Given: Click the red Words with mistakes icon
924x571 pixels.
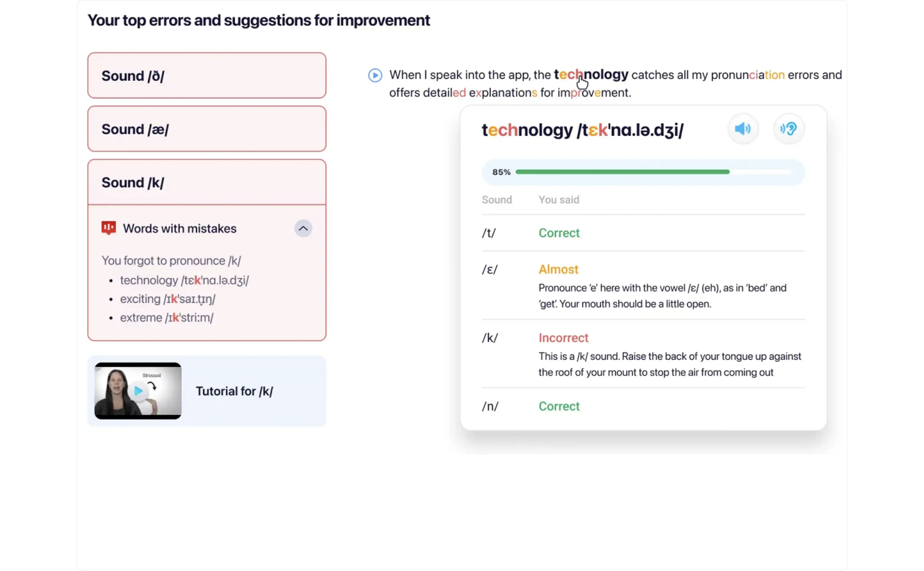Looking at the screenshot, I should (109, 228).
